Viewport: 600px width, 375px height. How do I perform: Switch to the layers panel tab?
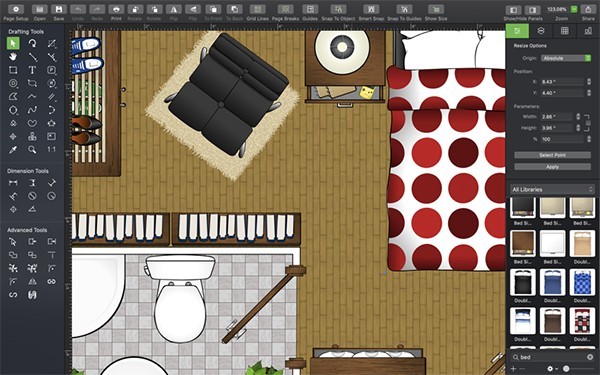[541, 31]
